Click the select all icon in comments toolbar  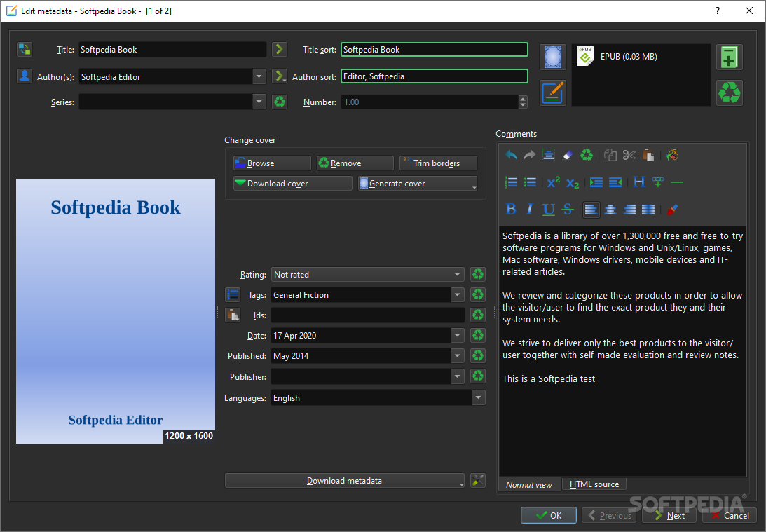[x=549, y=156]
